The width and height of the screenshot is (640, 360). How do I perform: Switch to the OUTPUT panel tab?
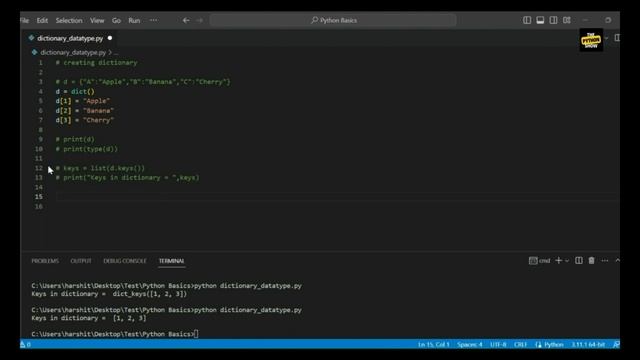click(81, 261)
